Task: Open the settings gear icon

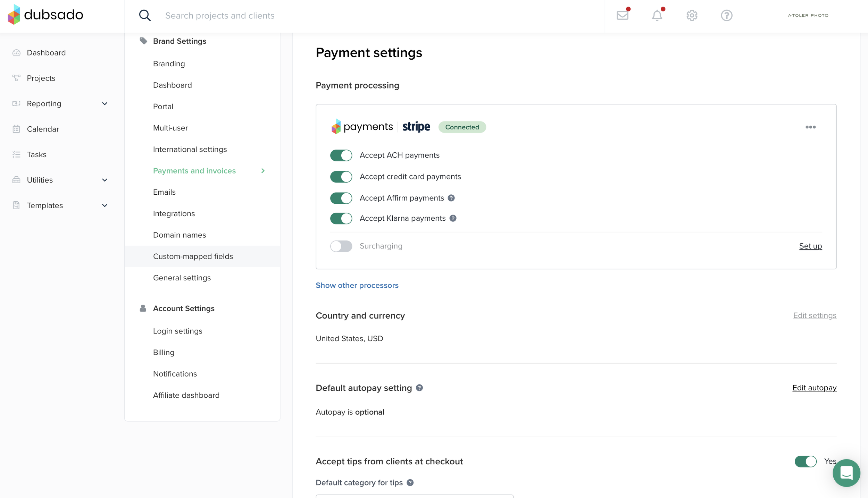Action: (692, 15)
